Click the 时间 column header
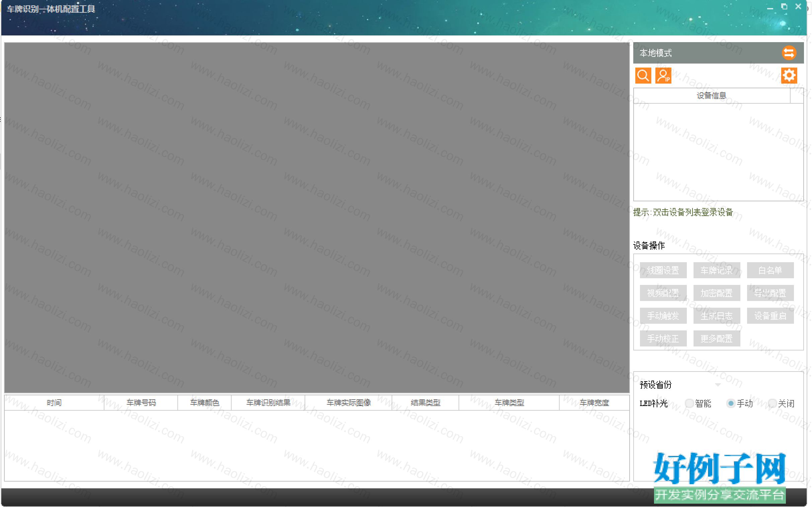This screenshot has width=812, height=507. tap(54, 403)
